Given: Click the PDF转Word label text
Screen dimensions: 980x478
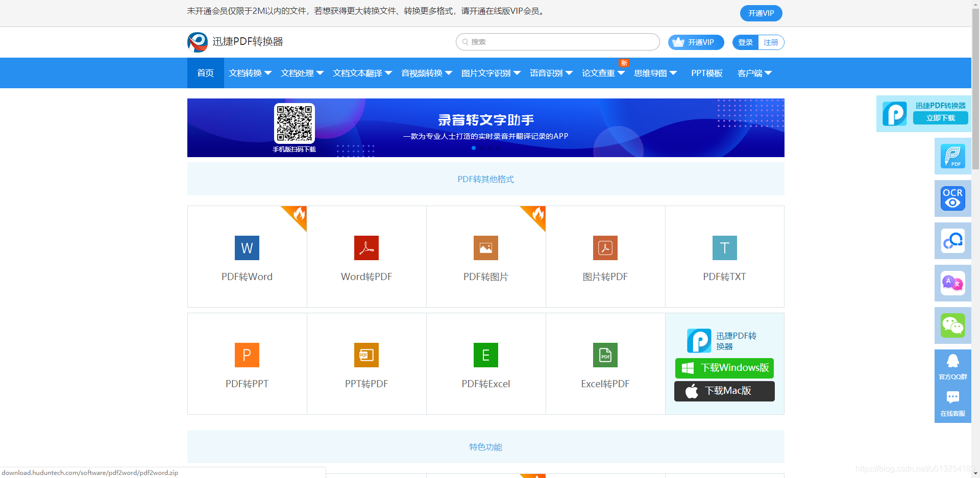Looking at the screenshot, I should pyautogui.click(x=247, y=276).
